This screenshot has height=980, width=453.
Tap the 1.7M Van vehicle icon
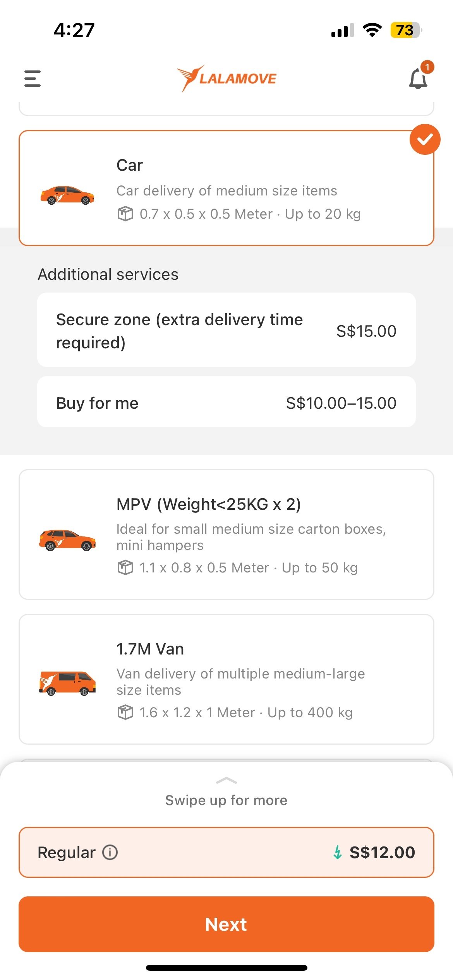coord(67,683)
